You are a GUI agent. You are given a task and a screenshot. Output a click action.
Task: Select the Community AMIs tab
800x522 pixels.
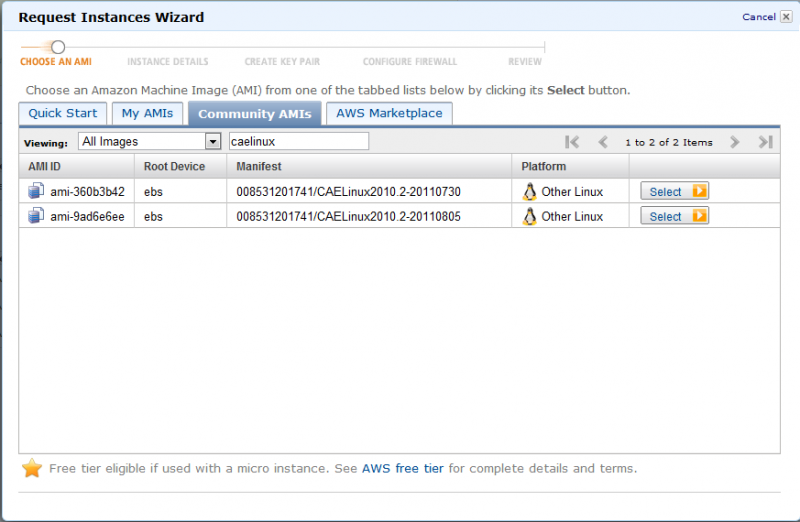tap(255, 113)
